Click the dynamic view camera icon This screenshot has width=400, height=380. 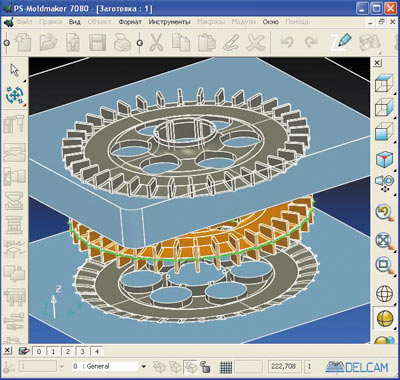tap(385, 183)
